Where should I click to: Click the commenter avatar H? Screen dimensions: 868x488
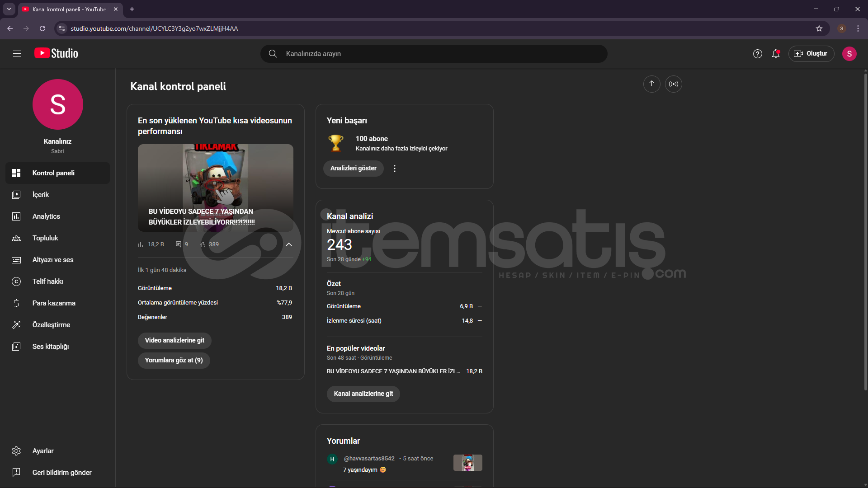click(332, 459)
